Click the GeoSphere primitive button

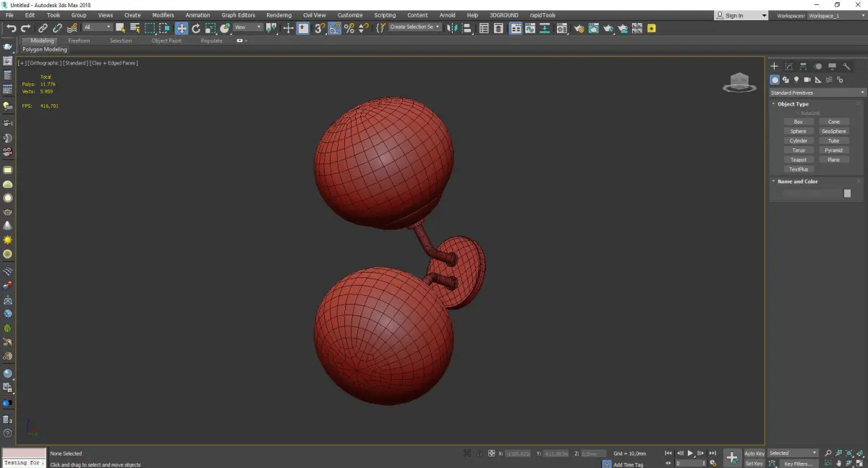(834, 132)
